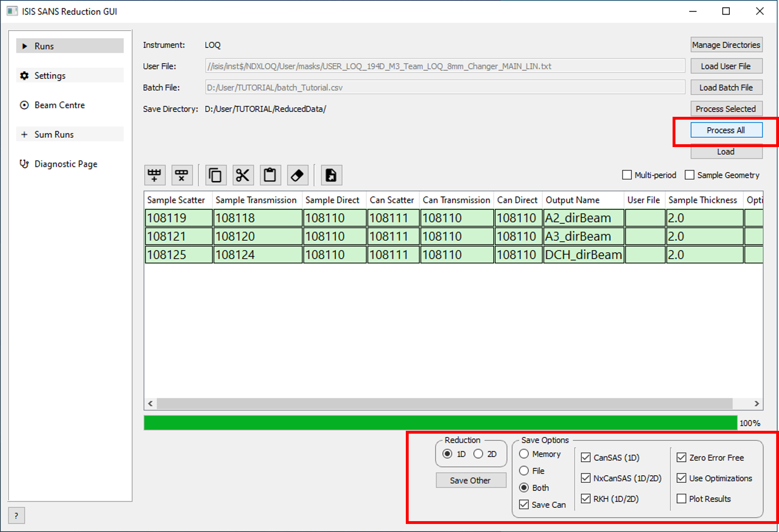Click the Load Batch File button

tap(726, 87)
